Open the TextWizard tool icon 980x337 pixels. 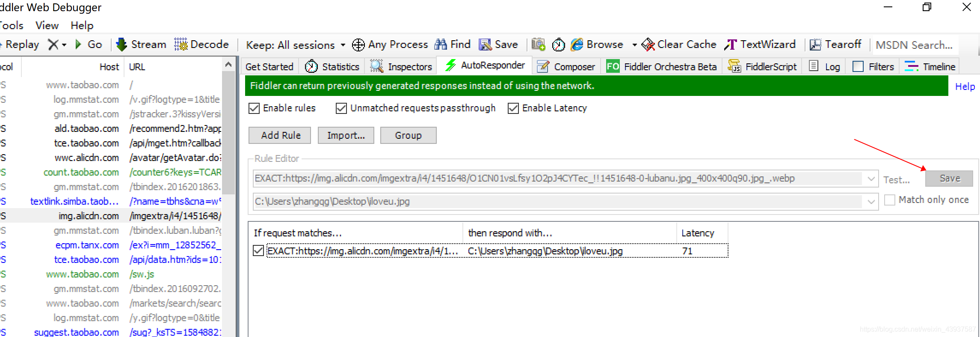click(x=731, y=45)
